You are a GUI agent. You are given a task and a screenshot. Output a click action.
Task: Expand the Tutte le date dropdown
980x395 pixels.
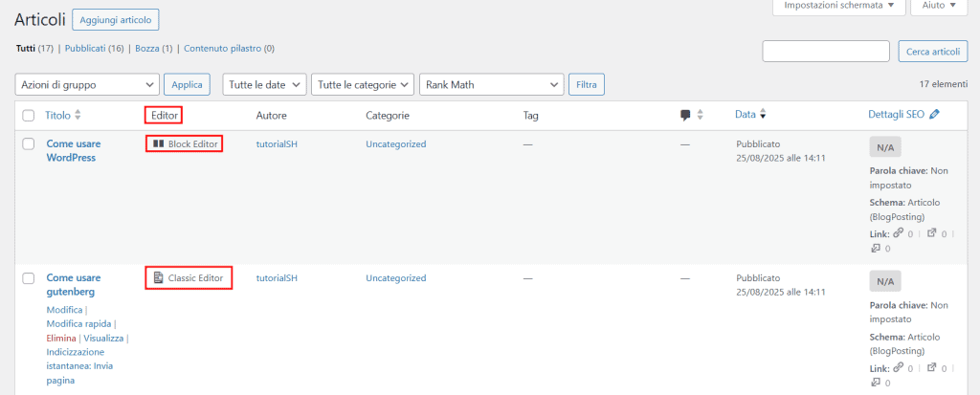pyautogui.click(x=264, y=84)
